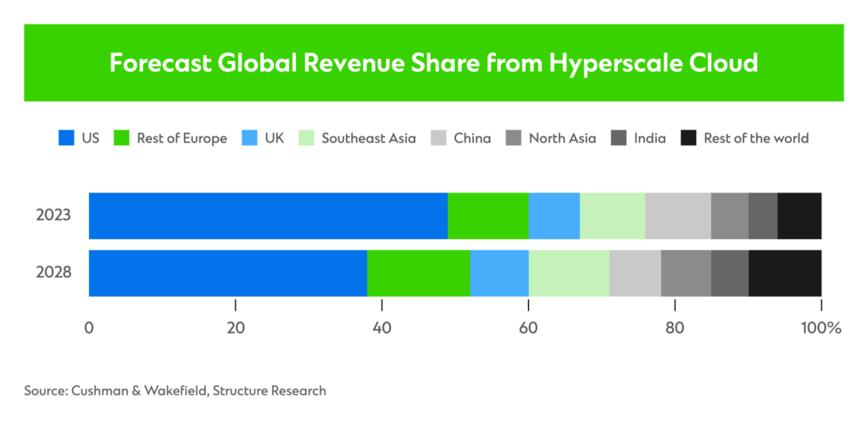Click the Cushman & Wakefield source text
Screen dimensions: 868x425
click(x=175, y=390)
